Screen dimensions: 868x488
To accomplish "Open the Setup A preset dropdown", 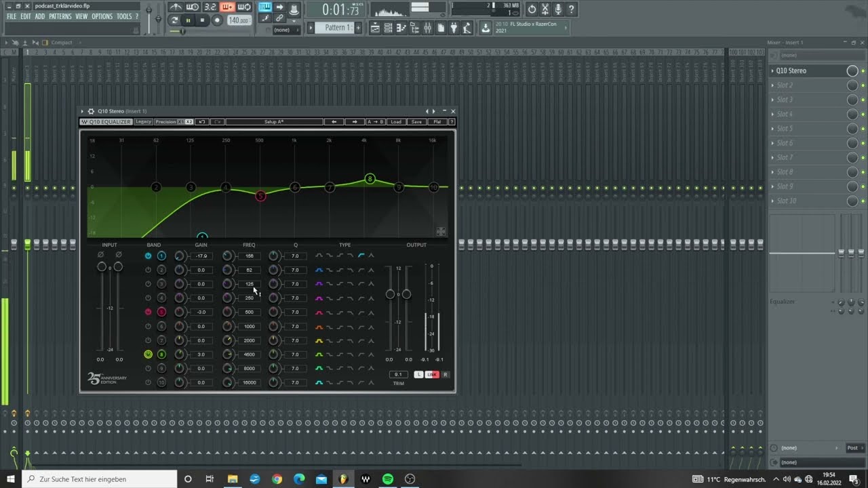I will (x=274, y=122).
